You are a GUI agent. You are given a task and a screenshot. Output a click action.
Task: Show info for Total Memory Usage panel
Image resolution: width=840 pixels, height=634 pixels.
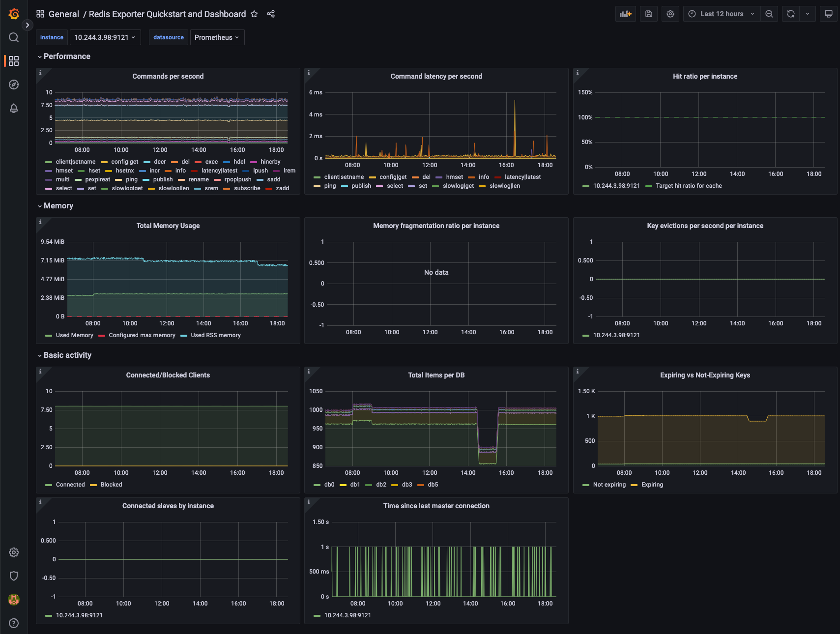pyautogui.click(x=40, y=222)
